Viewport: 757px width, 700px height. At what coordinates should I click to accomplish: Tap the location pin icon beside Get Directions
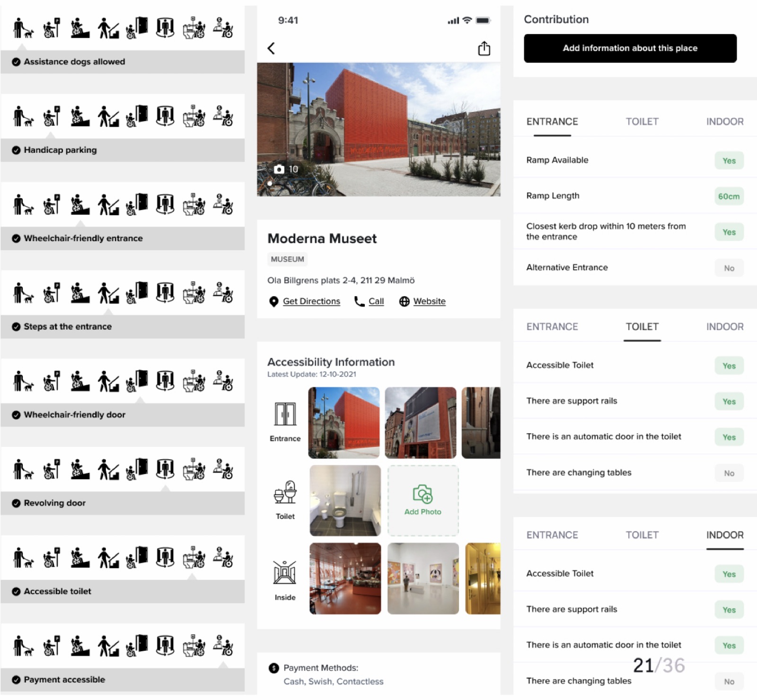[x=273, y=301]
